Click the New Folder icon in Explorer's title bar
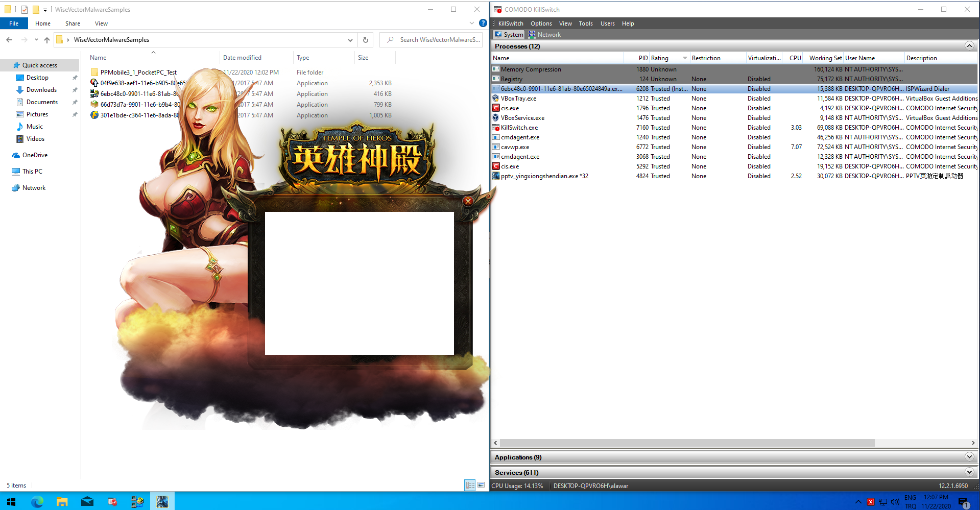Image resolution: width=980 pixels, height=510 pixels. tap(36, 9)
